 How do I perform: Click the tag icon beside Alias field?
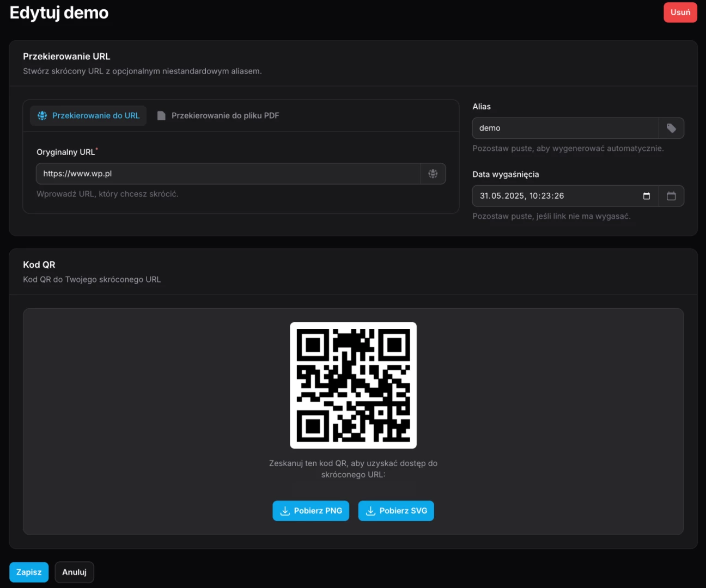click(x=671, y=128)
